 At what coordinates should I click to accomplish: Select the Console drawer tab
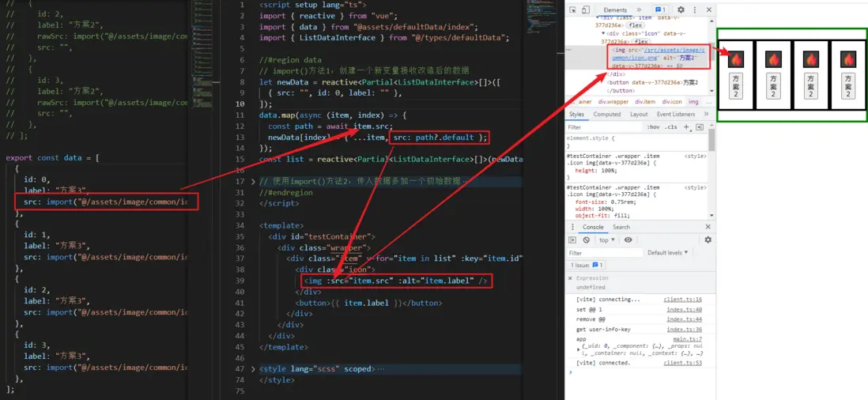point(593,228)
